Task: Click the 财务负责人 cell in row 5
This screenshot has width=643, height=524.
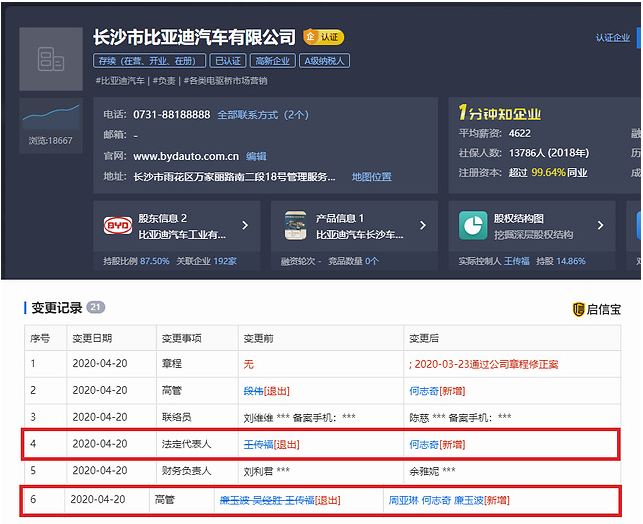Action: click(x=187, y=471)
